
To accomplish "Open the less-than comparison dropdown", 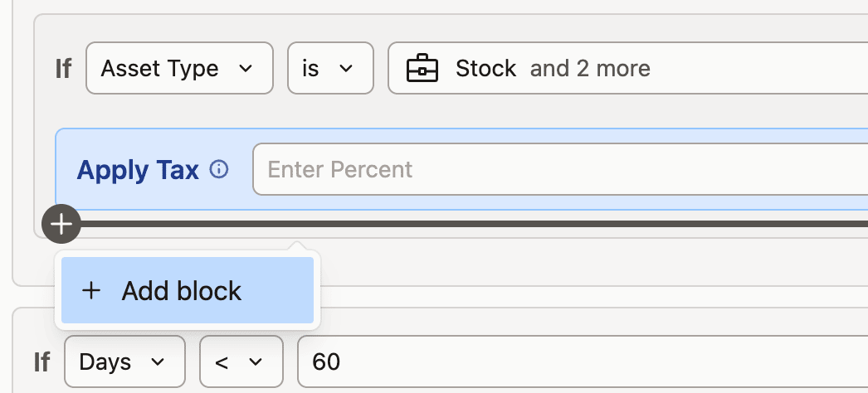I will click(241, 361).
